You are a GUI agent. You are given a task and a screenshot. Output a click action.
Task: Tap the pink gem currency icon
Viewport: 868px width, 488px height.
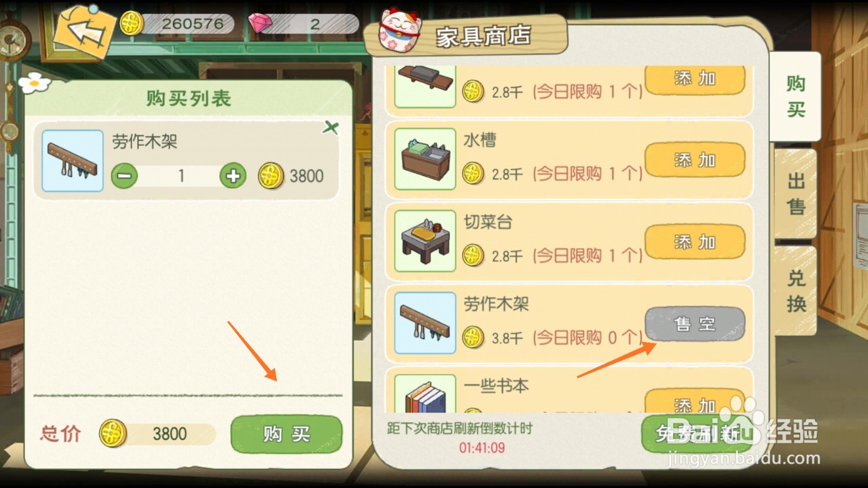(260, 23)
